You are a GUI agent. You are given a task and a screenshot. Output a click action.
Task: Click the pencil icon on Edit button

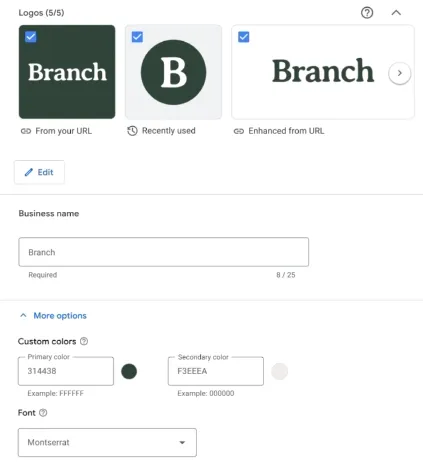coord(29,172)
